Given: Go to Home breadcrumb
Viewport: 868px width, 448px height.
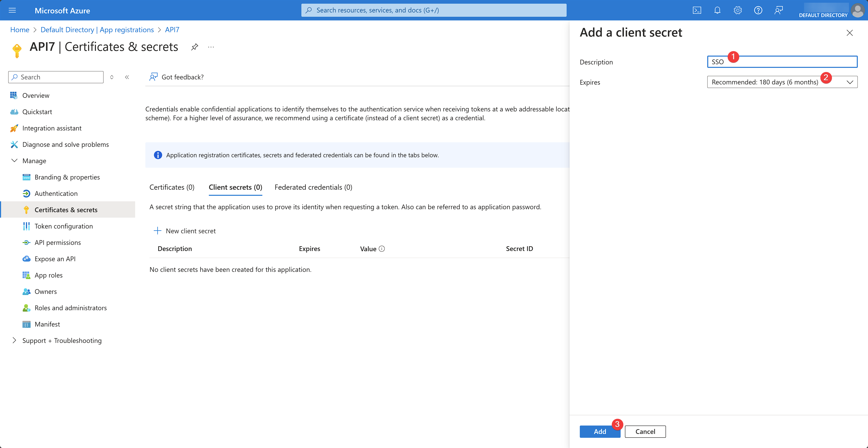Looking at the screenshot, I should (20, 30).
